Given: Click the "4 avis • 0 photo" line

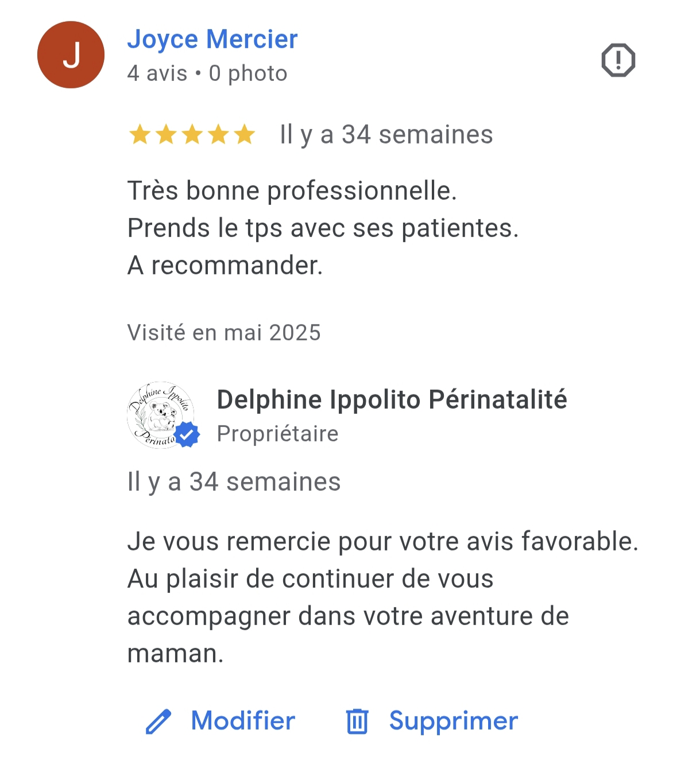Looking at the screenshot, I should [x=207, y=73].
